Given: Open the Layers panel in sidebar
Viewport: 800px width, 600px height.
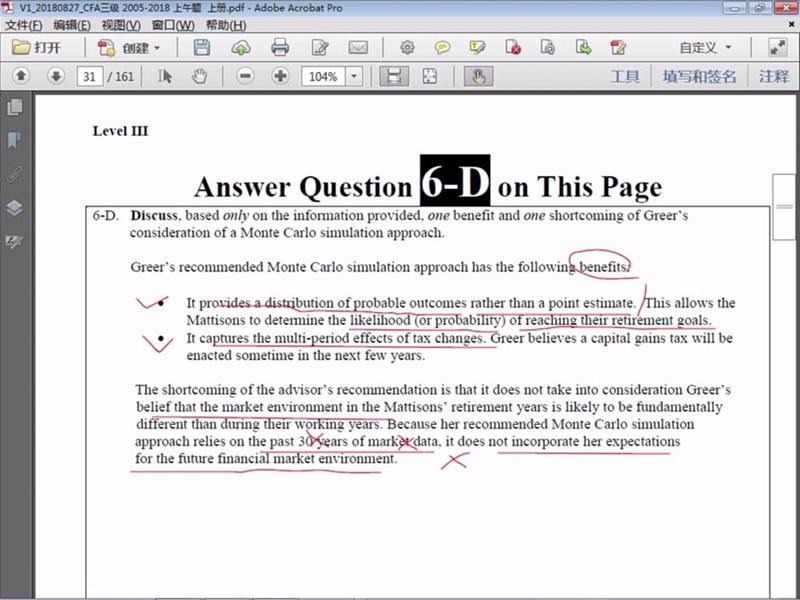Looking at the screenshot, I should pyautogui.click(x=14, y=208).
